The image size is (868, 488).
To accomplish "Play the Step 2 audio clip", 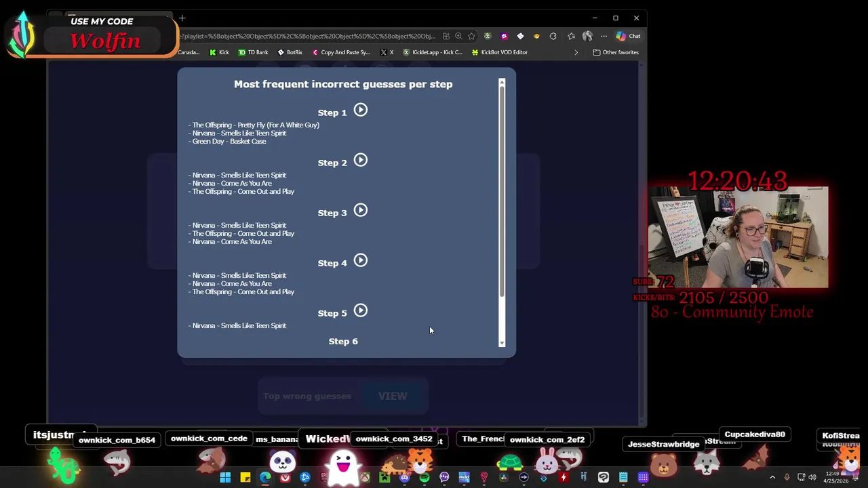I will (x=361, y=160).
